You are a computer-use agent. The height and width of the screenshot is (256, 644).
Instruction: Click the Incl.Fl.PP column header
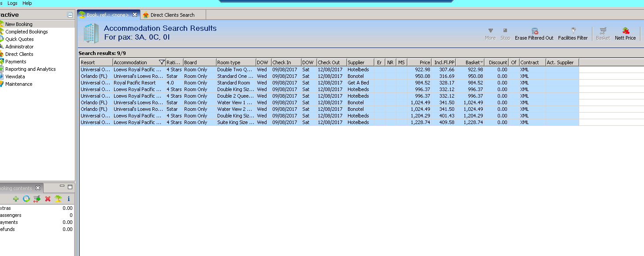coord(444,62)
